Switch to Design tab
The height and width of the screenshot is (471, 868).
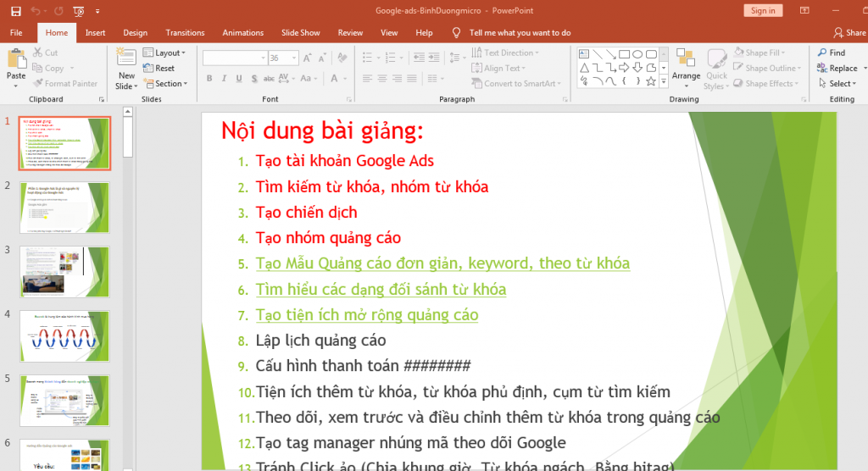(135, 33)
